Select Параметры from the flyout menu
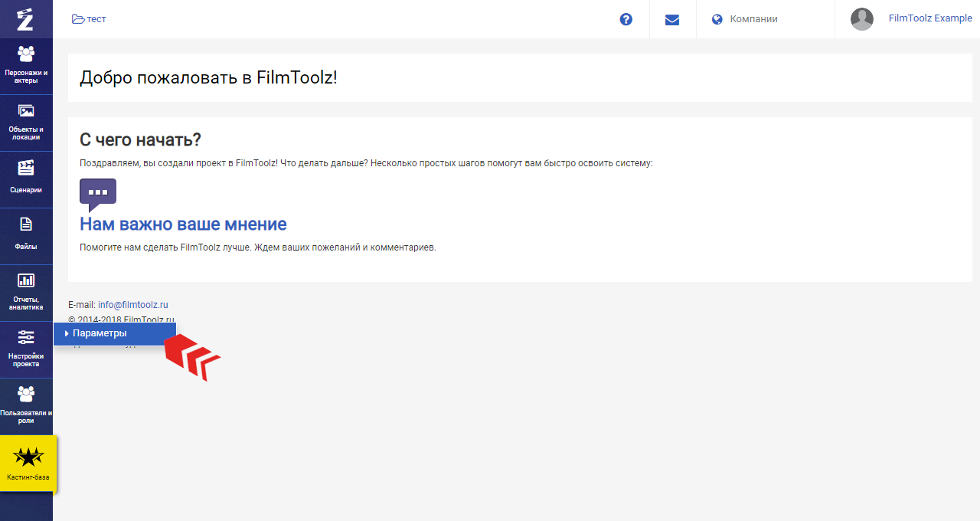 [x=115, y=333]
